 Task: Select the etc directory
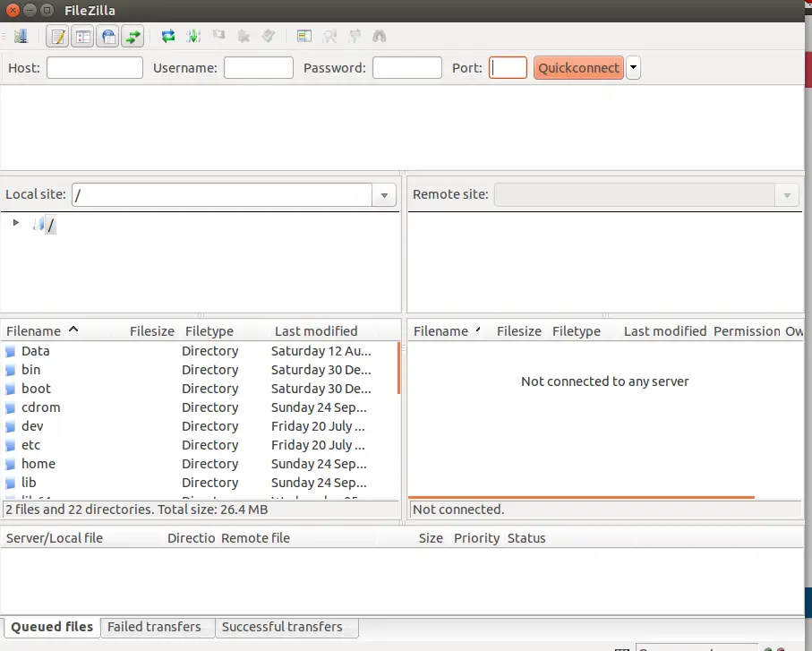pyautogui.click(x=200, y=445)
